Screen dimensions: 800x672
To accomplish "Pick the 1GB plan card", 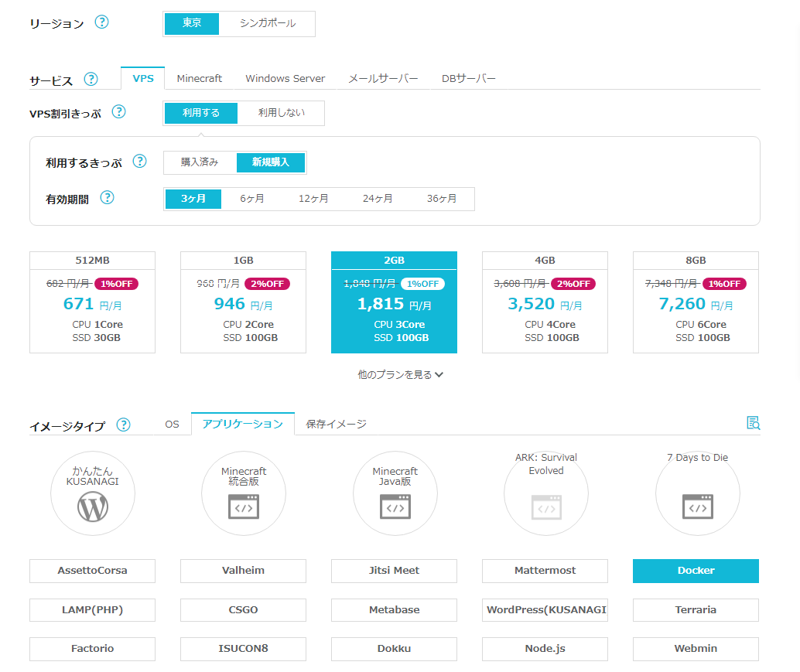I will tap(244, 302).
